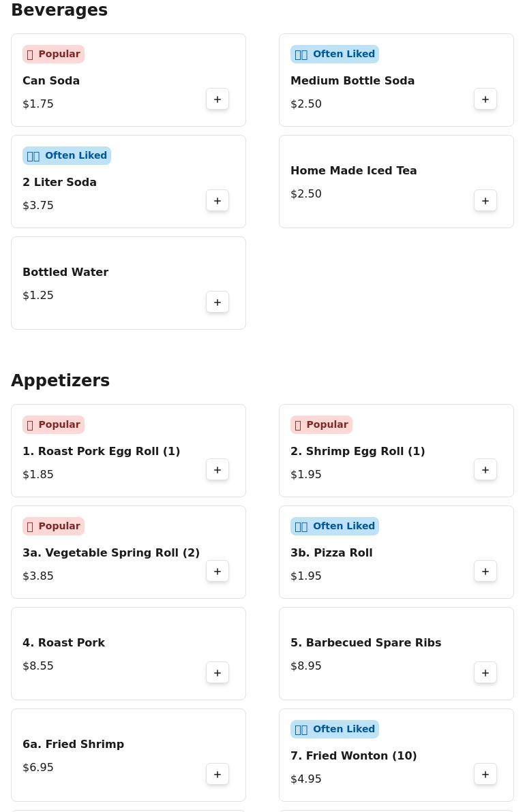Add Shrimp Egg Roll to cart
The height and width of the screenshot is (812, 525).
click(x=485, y=470)
